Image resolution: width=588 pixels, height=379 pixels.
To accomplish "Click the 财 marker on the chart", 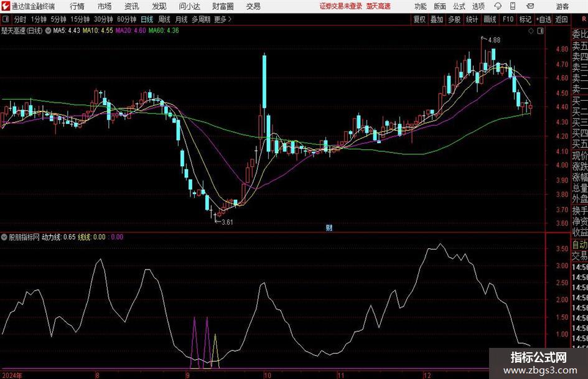I will pos(329,227).
